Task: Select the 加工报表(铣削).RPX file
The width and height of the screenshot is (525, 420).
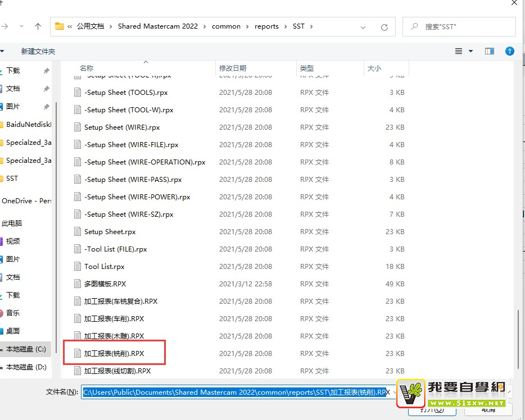Action: click(x=114, y=354)
